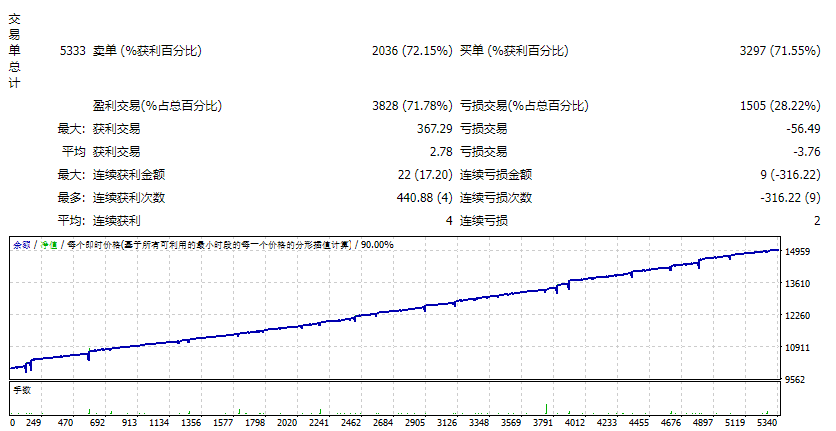Image resolution: width=836 pixels, height=431 pixels.
Task: Click the 连续亏损金额 label
Action: click(496, 174)
